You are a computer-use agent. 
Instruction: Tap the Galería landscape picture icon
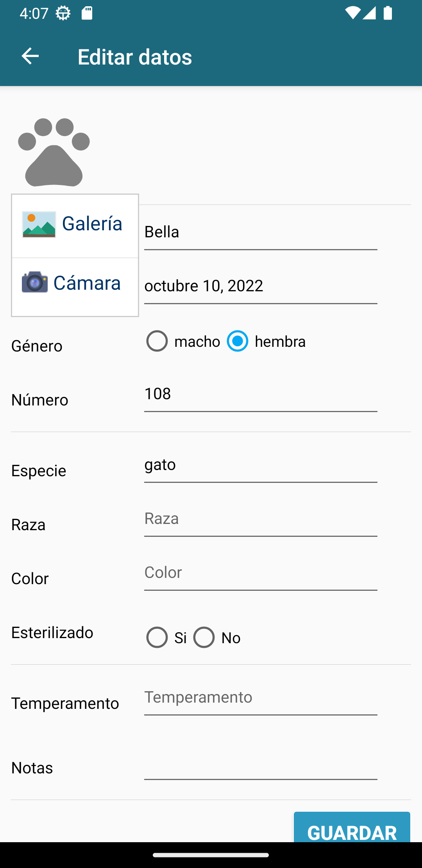39,224
